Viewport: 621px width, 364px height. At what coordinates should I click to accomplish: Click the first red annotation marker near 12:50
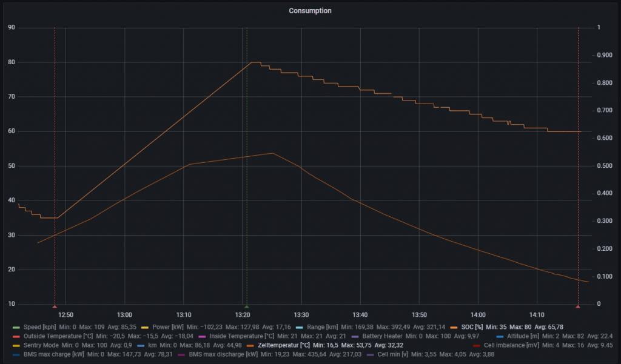55,306
